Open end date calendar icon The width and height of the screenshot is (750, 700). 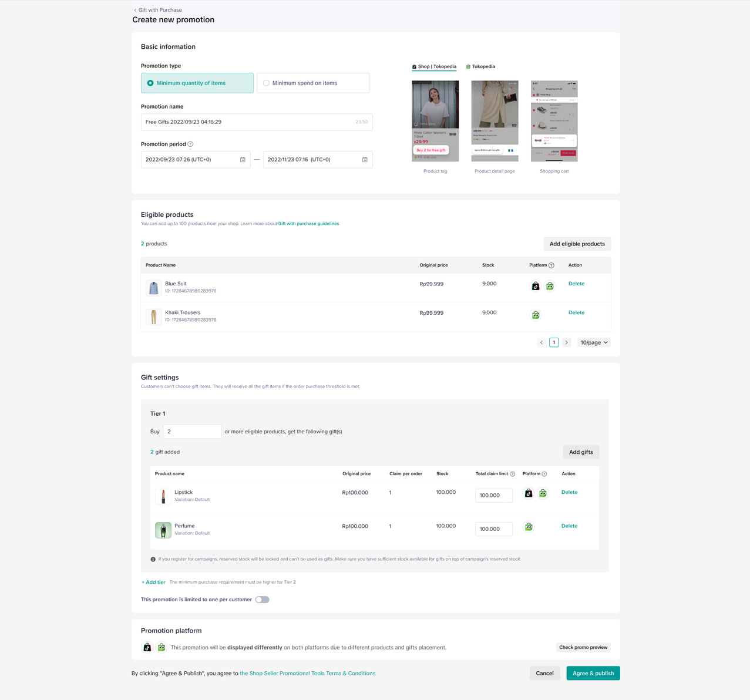pos(365,160)
